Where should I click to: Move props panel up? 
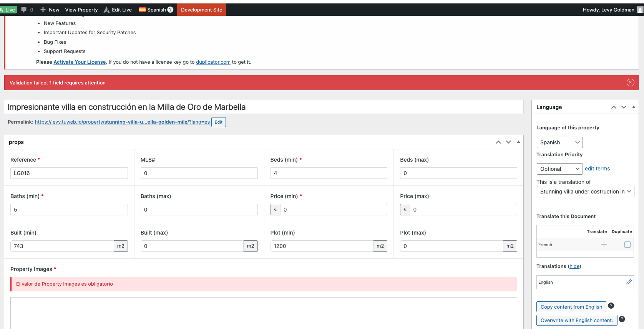pos(498,142)
